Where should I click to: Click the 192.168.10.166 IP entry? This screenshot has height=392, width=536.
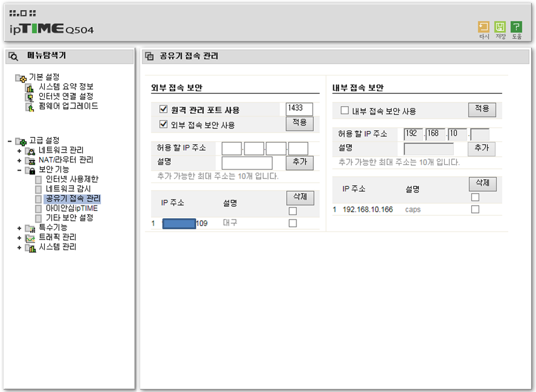pyautogui.click(x=368, y=209)
